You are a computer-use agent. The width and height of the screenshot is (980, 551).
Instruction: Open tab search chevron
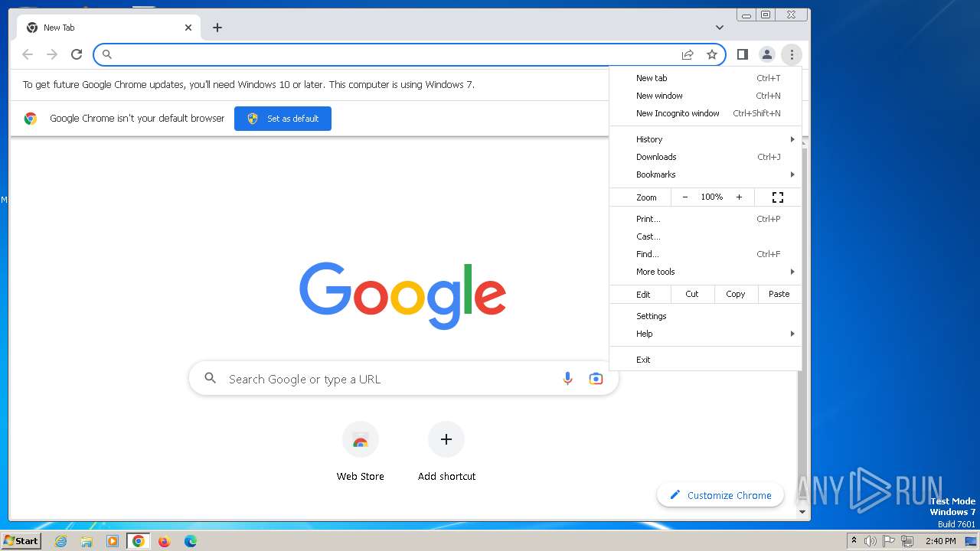(x=720, y=28)
